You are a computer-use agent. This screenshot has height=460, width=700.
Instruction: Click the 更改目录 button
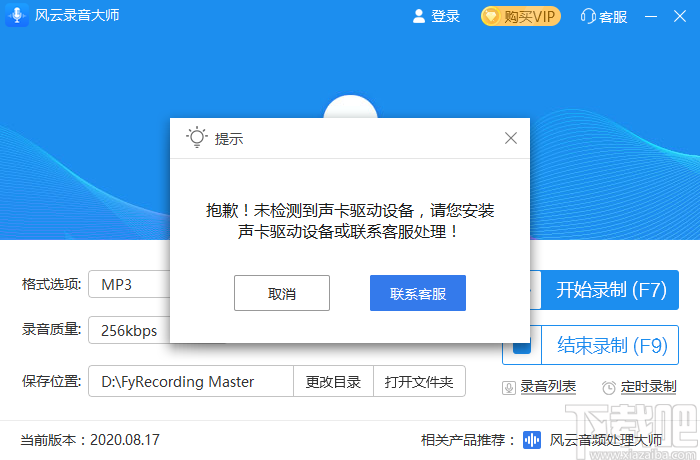[x=333, y=381]
